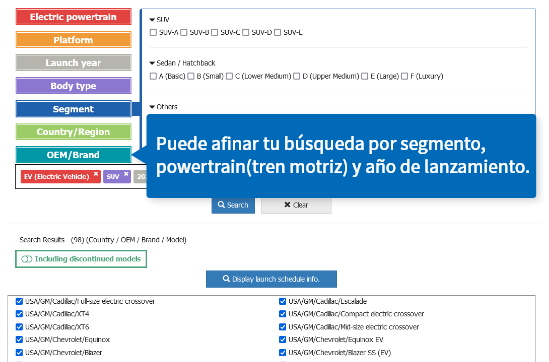The width and height of the screenshot is (549, 362).
Task: Uncheck USA/GM/Cadillac/Full-size electric crossover
Action: pyautogui.click(x=19, y=301)
